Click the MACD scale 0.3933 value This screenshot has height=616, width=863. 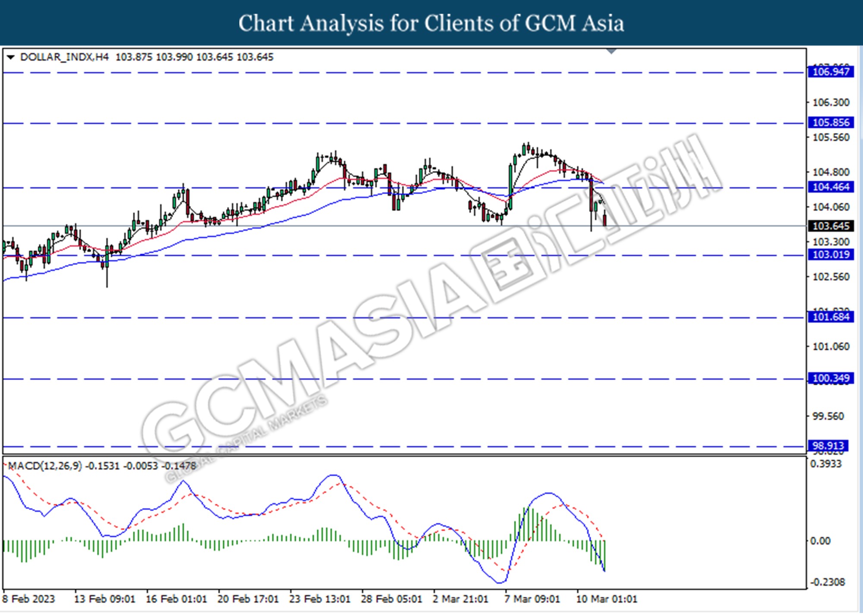(x=826, y=464)
